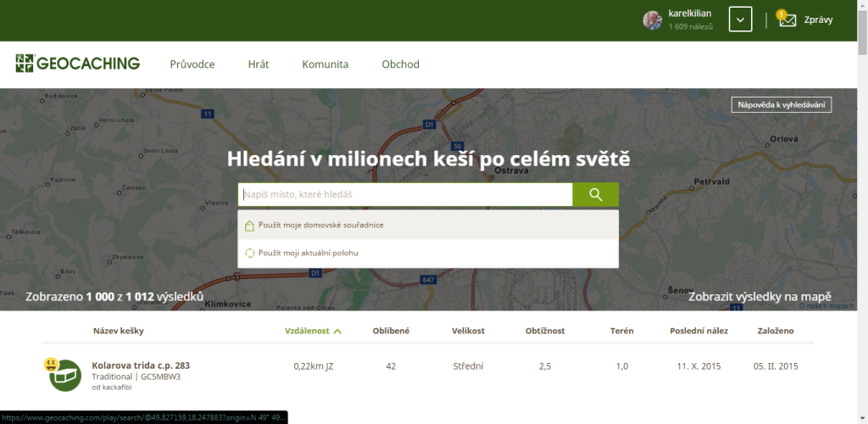Sort by Terén column
The image size is (868, 424).
[621, 331]
